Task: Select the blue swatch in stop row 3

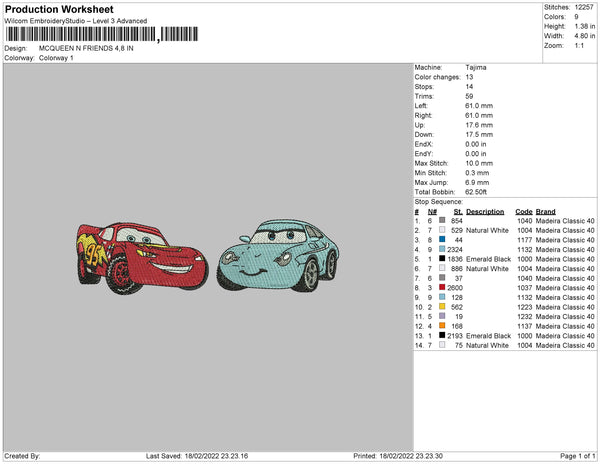Action: click(x=442, y=239)
